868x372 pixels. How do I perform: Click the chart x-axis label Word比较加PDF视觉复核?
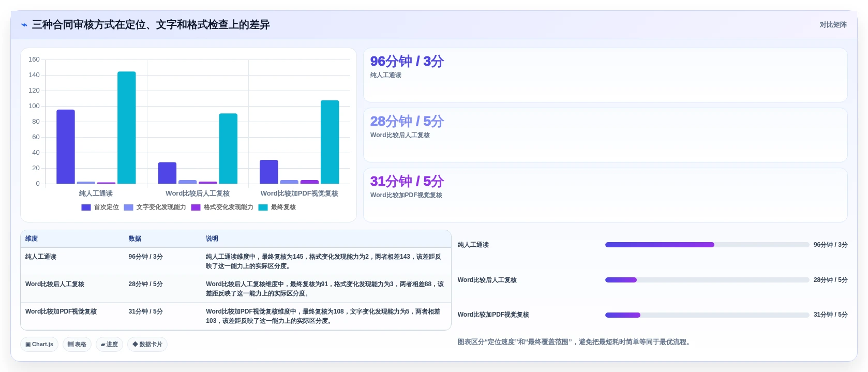pyautogui.click(x=300, y=193)
